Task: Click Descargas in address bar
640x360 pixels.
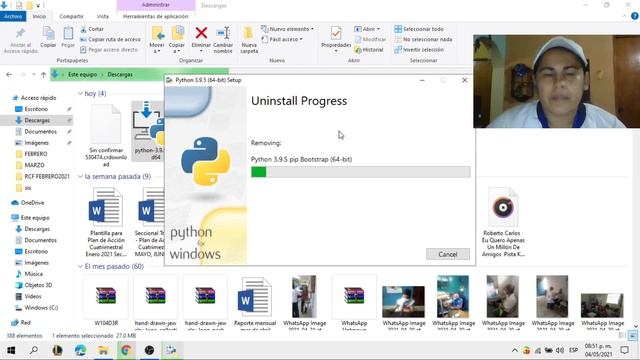Action: click(120, 74)
